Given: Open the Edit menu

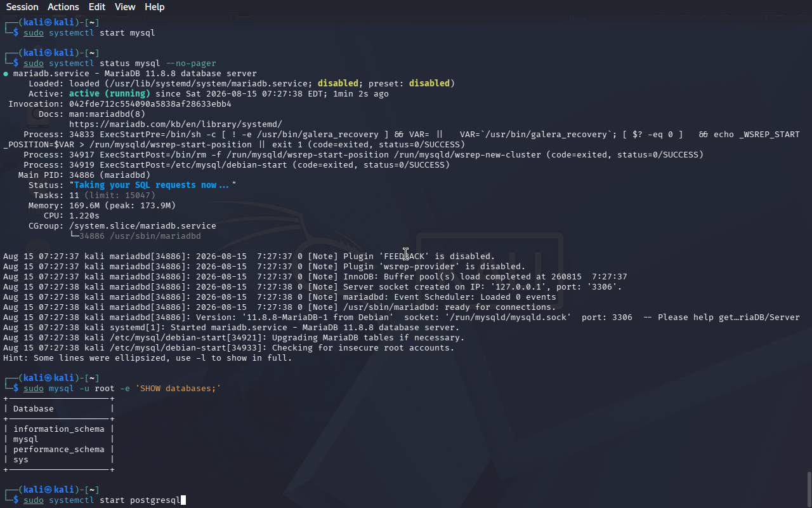Looking at the screenshot, I should pos(97,7).
